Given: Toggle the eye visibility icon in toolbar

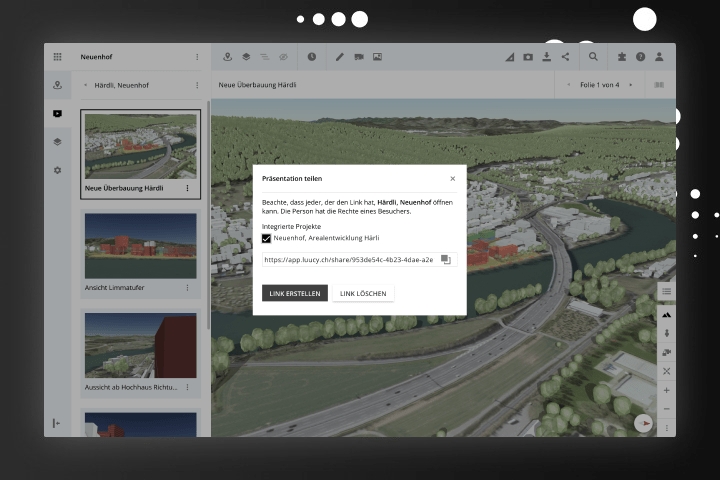Looking at the screenshot, I should (283, 57).
